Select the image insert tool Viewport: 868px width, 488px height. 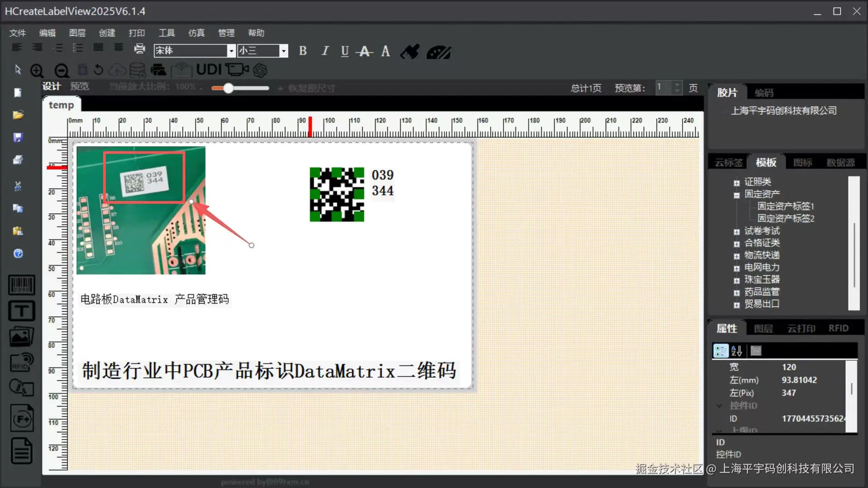21,337
